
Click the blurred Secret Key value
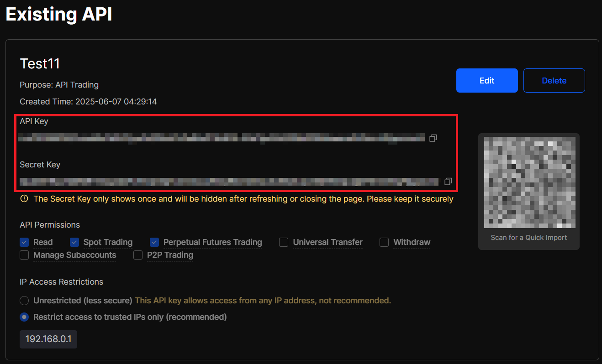228,182
